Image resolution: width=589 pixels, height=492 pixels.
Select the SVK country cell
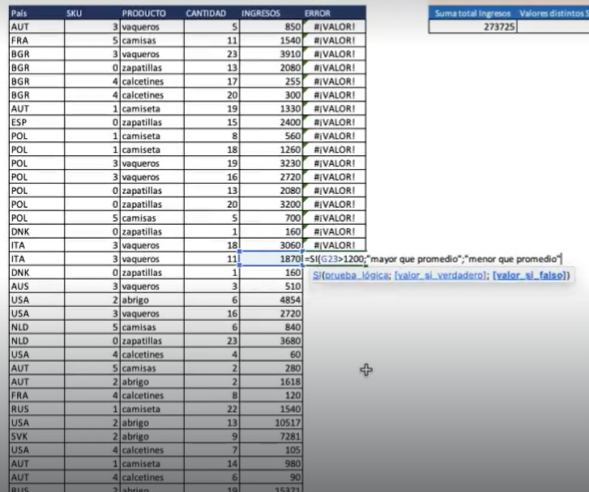[x=37, y=436]
